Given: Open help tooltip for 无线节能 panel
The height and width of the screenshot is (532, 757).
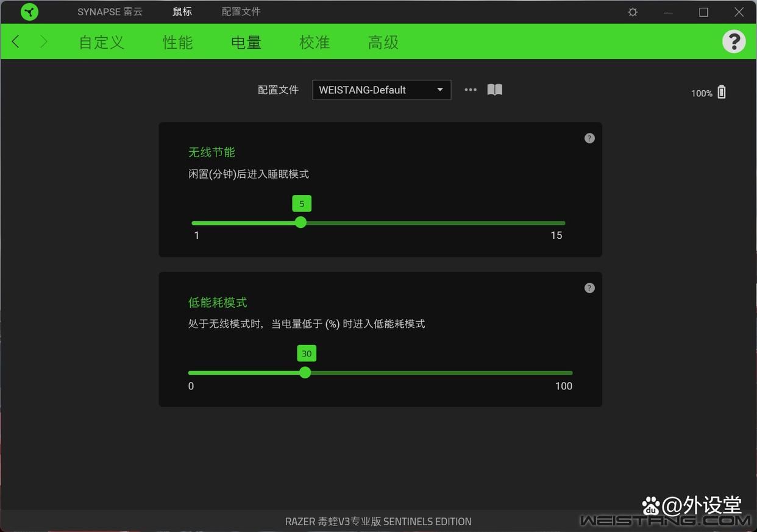Looking at the screenshot, I should click(589, 138).
